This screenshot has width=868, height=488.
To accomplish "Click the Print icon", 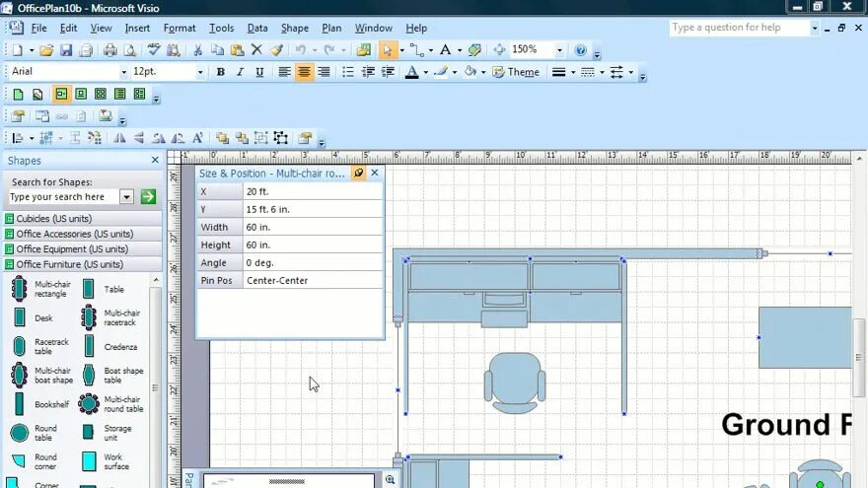I will [110, 50].
